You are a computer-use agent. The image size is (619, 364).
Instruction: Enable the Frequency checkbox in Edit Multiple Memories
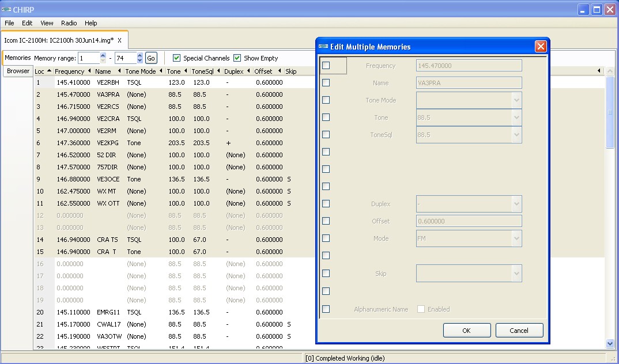pos(326,66)
